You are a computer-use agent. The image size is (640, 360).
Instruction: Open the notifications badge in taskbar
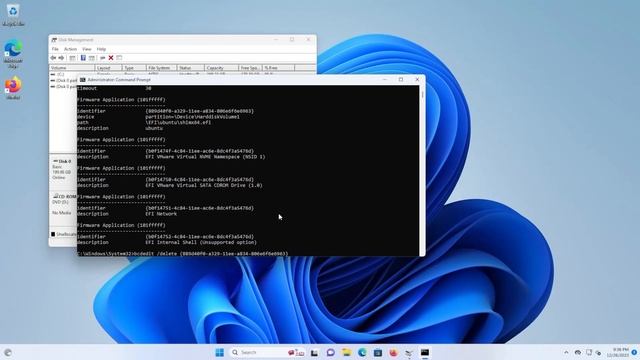click(x=634, y=352)
